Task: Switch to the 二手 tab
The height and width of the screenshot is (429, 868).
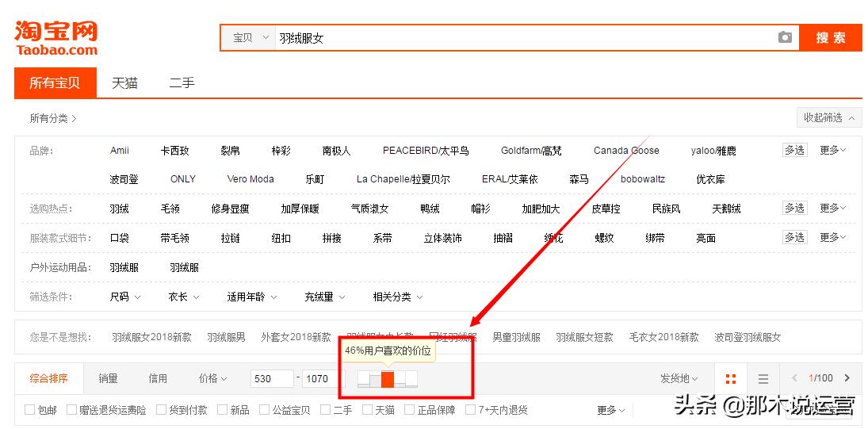Action: click(x=182, y=83)
